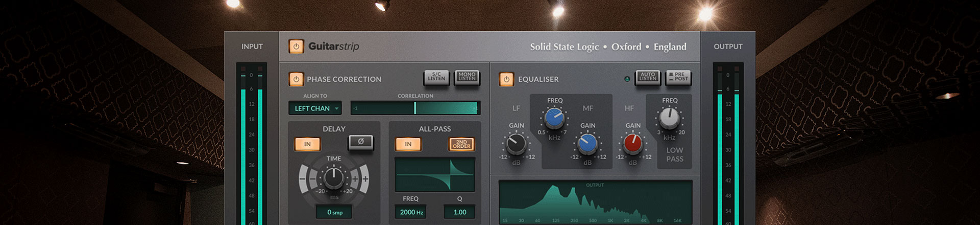Screen dimensions: 980x225
Task: Toggle the All-Pass IN button
Action: click(408, 144)
